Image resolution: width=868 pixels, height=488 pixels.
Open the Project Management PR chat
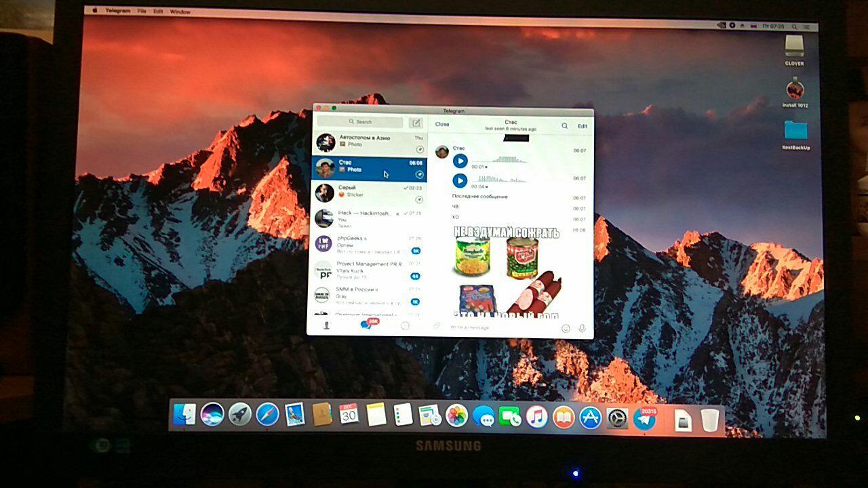pos(366,270)
